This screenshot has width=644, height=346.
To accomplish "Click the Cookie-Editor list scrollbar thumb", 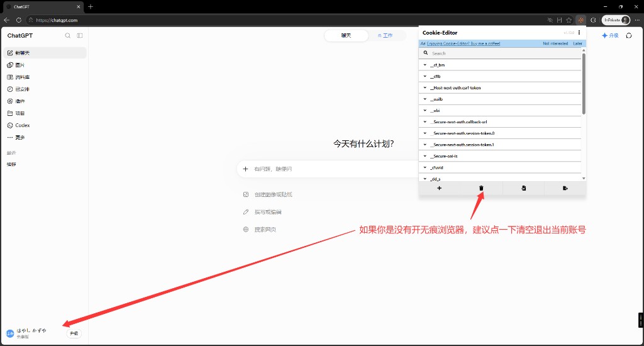I will click(584, 84).
